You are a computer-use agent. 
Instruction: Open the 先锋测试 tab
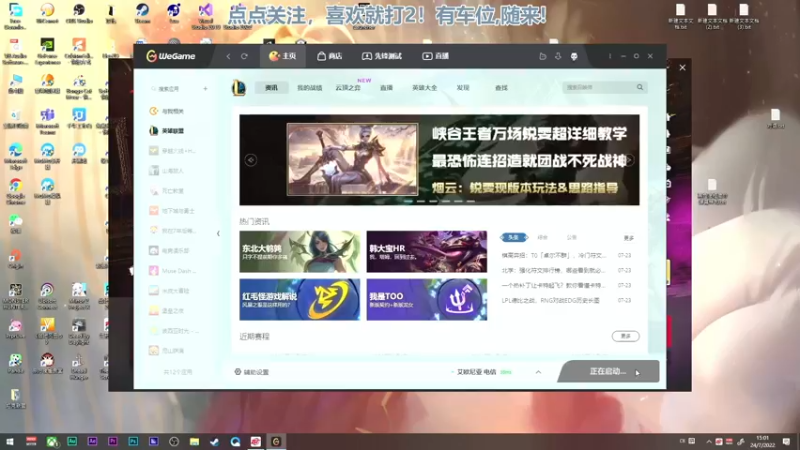point(382,56)
